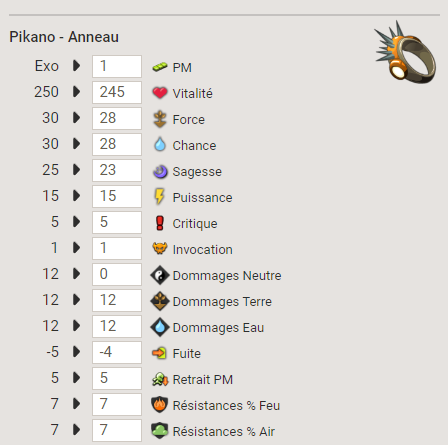Image resolution: width=448 pixels, height=445 pixels.
Task: Focus the Vitalité value field showing 245
Action: click(x=117, y=92)
